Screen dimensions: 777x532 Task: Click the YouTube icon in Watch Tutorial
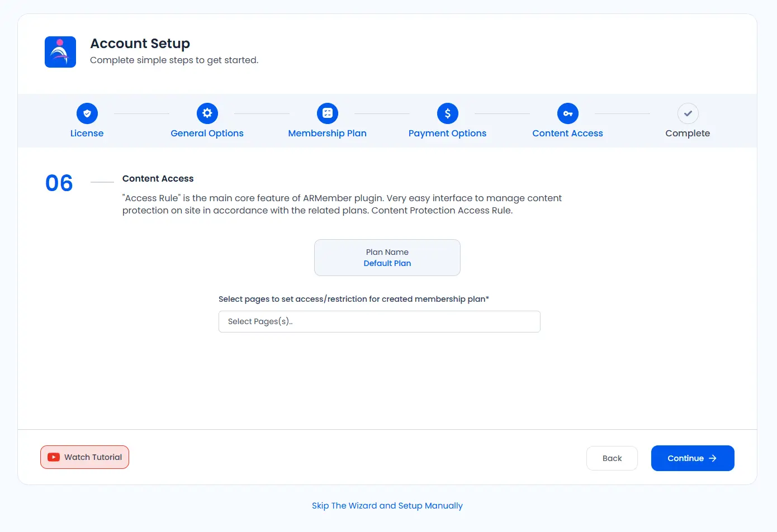pyautogui.click(x=54, y=457)
